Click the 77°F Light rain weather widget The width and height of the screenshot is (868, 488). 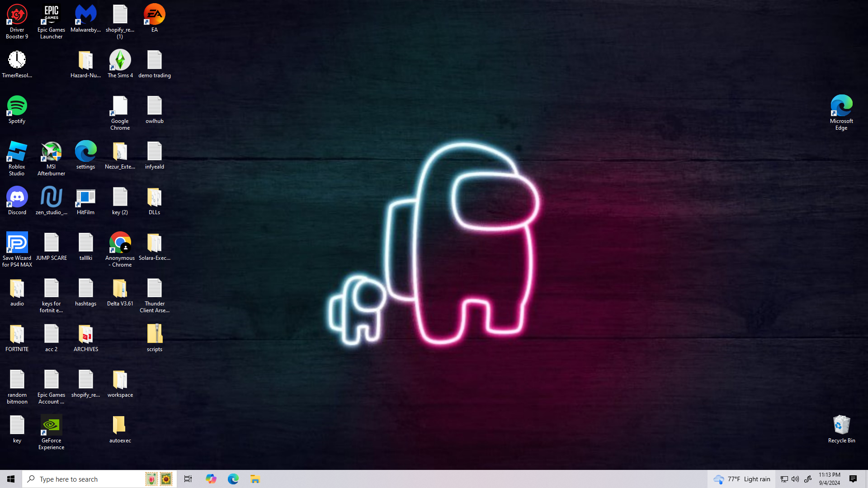(x=742, y=479)
